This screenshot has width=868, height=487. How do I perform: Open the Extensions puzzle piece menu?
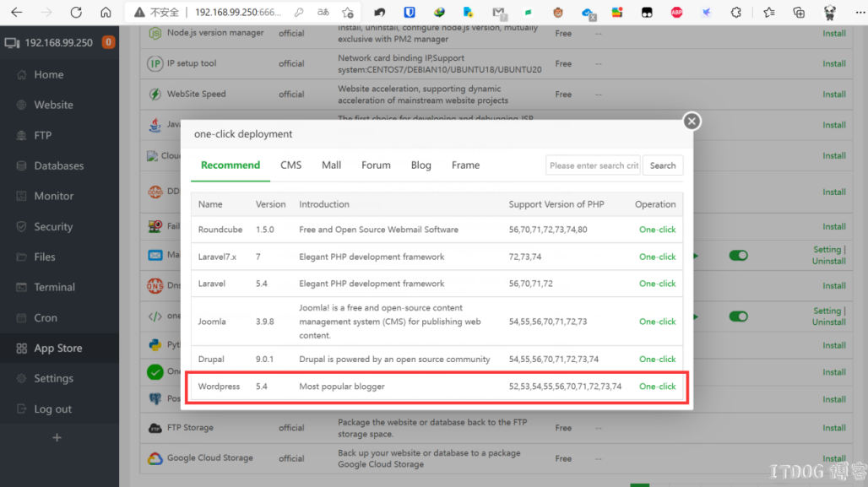coord(735,12)
